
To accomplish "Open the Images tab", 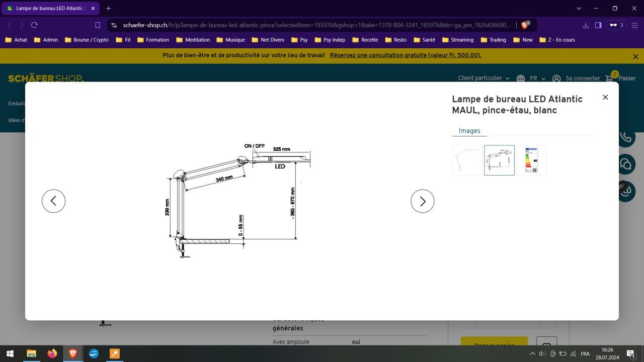I will click(x=469, y=131).
